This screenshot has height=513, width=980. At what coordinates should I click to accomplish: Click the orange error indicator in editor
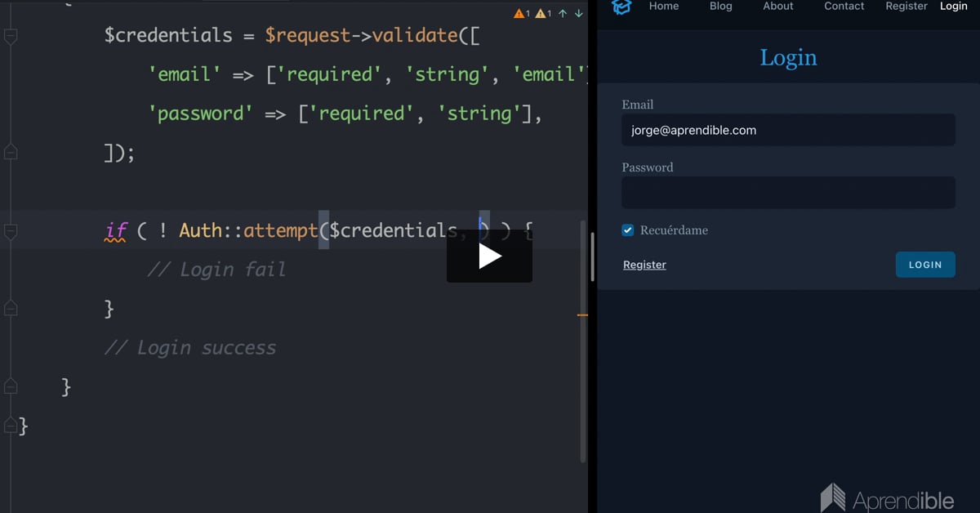pos(521,13)
